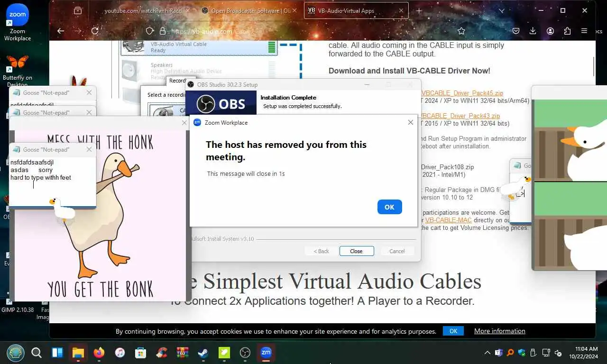The image size is (607, 364).
Task: Open Firefox account icon
Action: tap(550, 31)
